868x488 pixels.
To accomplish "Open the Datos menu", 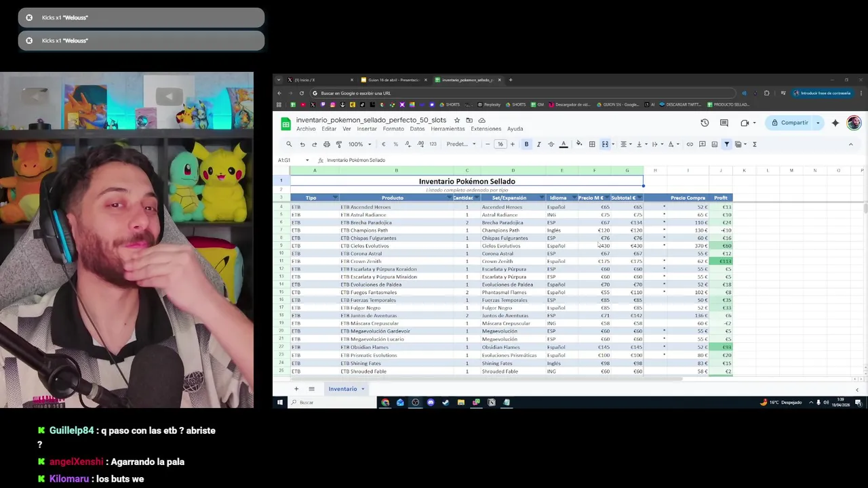I will (x=417, y=129).
